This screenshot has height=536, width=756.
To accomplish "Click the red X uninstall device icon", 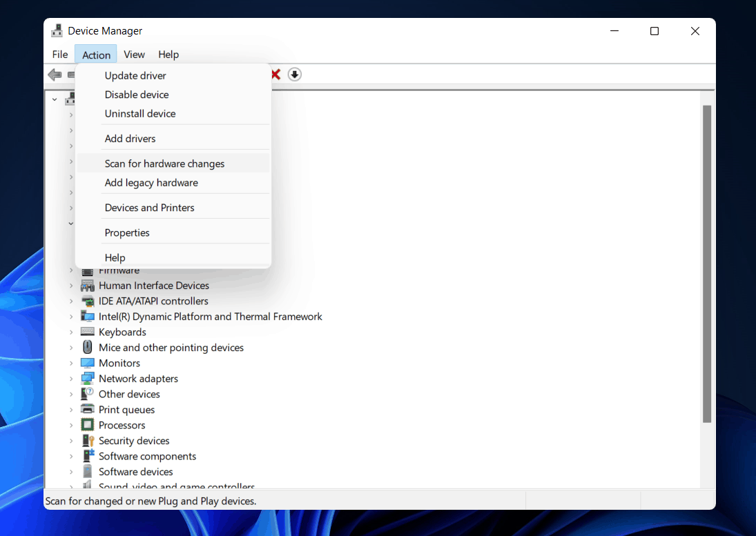I will click(x=275, y=75).
